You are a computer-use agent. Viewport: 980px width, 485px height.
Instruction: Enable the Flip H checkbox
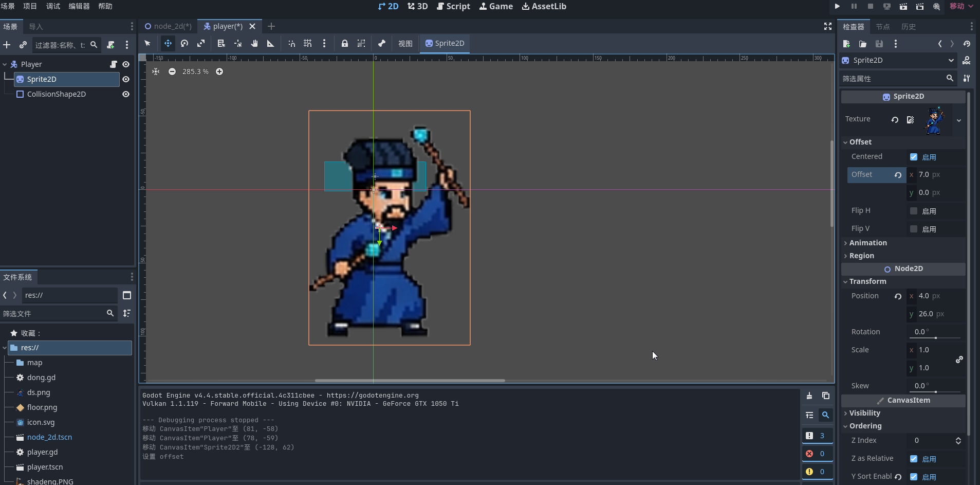(914, 211)
